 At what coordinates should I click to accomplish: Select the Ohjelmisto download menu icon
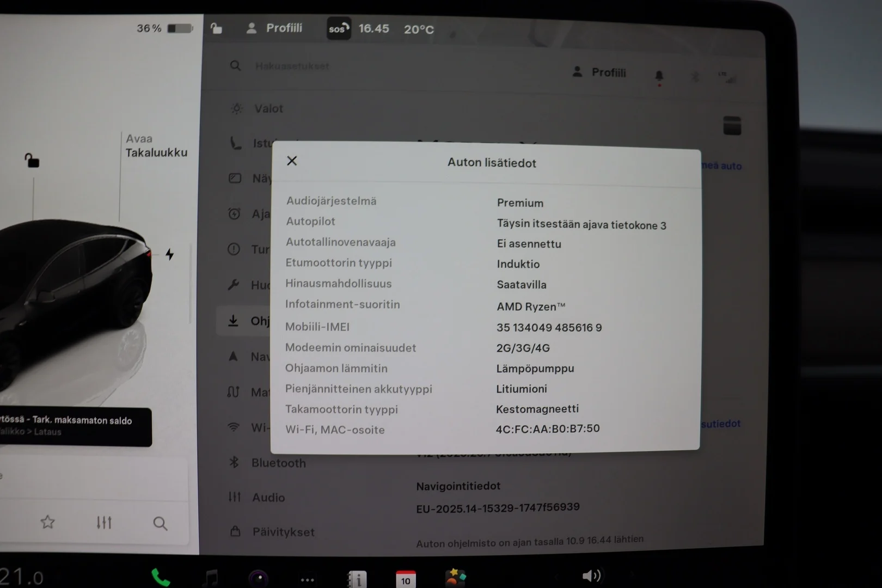[x=233, y=321]
